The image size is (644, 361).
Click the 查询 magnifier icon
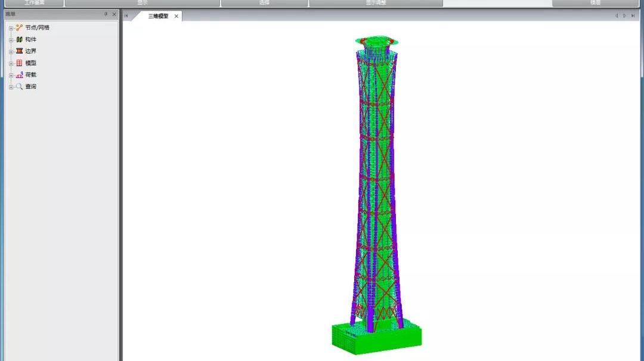[x=19, y=86]
